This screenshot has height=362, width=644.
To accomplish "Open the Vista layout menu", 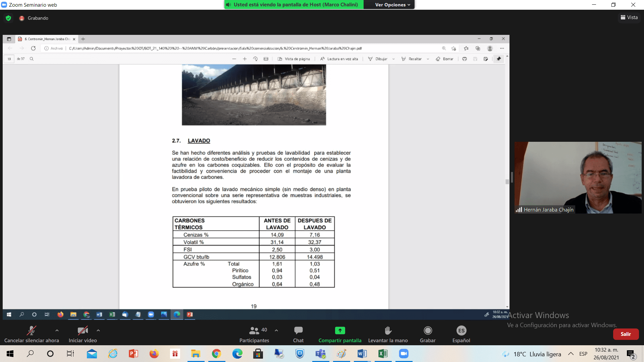I will 629,17.
